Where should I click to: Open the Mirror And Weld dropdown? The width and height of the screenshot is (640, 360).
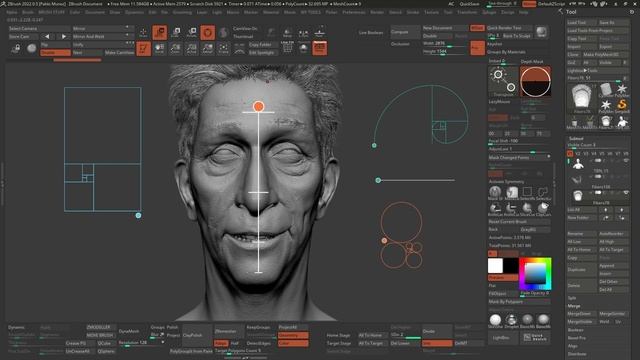click(x=102, y=36)
